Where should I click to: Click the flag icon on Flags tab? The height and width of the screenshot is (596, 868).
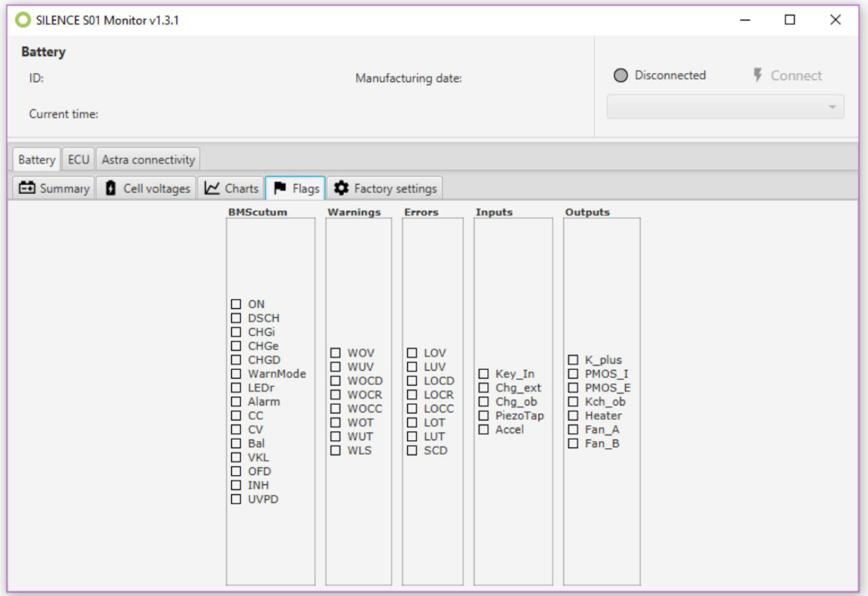[280, 188]
